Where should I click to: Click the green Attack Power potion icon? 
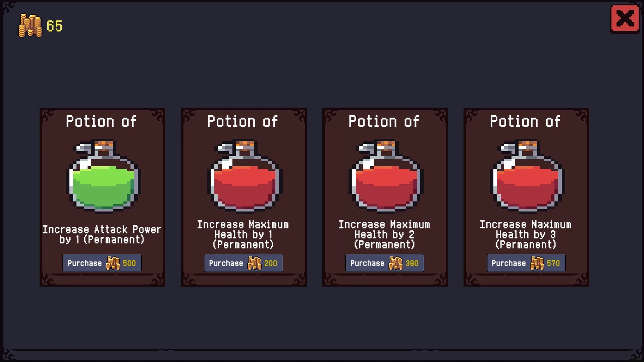point(103,176)
